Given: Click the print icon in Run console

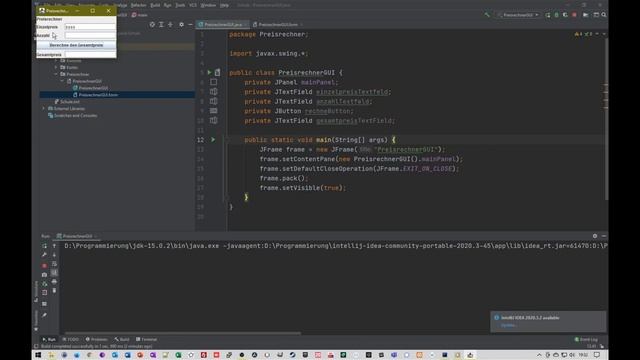Looking at the screenshot, I should pos(54,282).
